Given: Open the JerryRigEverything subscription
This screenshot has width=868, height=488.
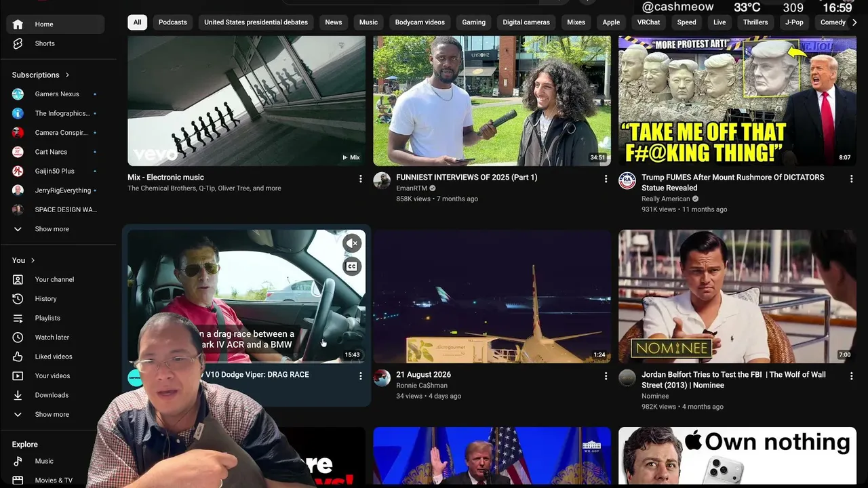Looking at the screenshot, I should point(56,190).
